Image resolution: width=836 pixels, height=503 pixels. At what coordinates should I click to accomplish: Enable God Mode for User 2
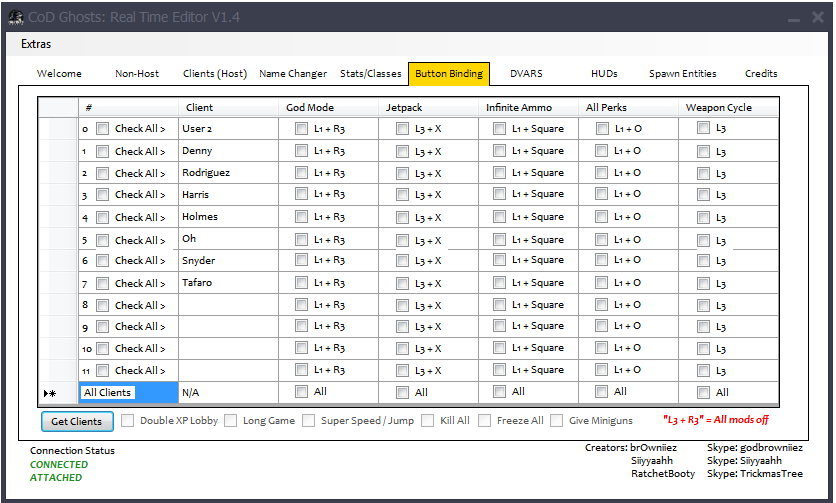(301, 129)
